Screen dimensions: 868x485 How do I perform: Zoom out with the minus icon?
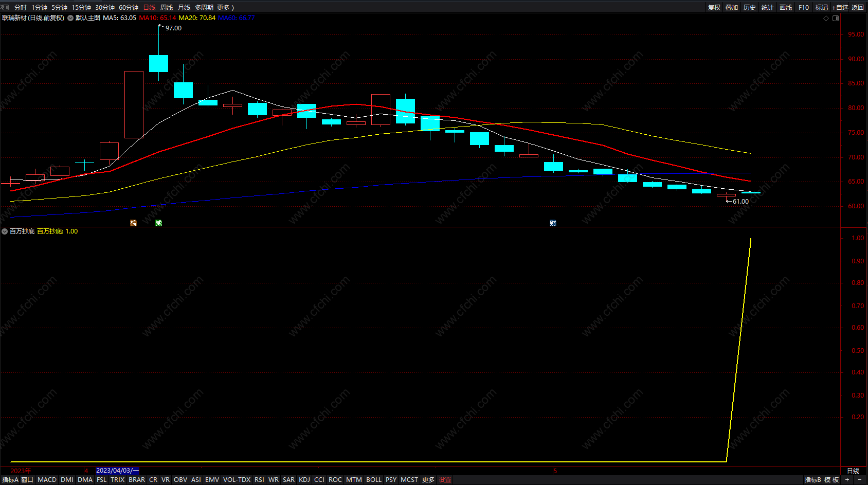[860, 480]
